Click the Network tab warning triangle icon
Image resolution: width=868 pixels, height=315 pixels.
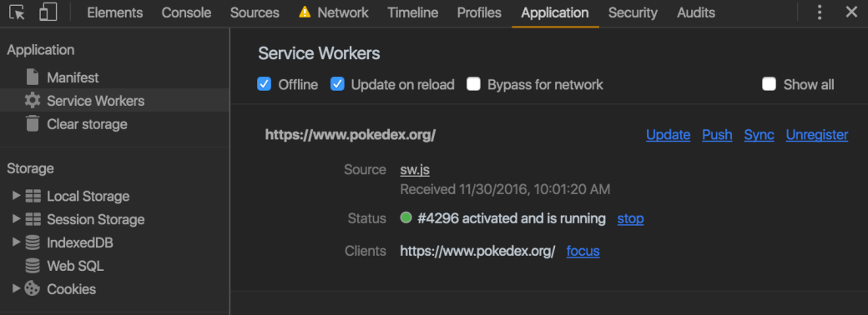point(305,12)
